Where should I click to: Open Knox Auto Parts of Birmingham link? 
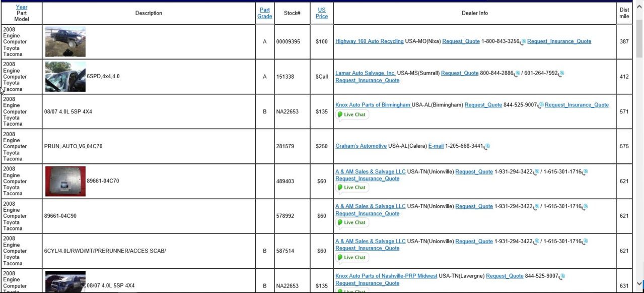(373, 105)
